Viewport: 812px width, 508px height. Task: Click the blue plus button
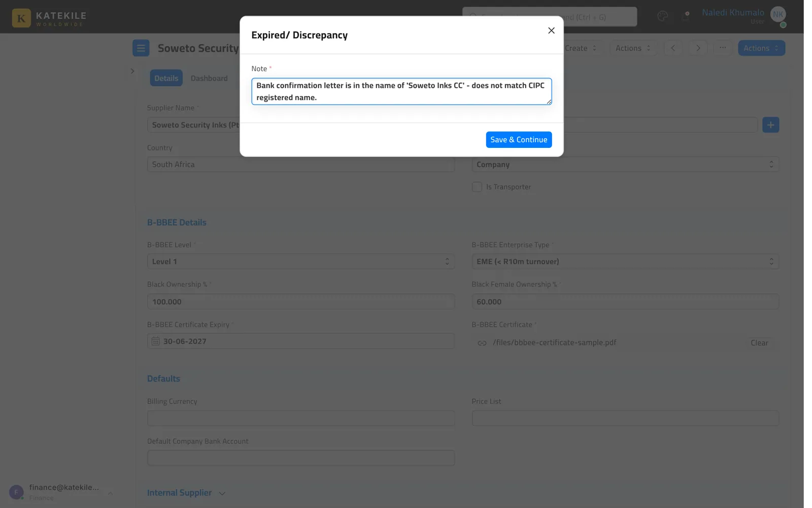[770, 125]
